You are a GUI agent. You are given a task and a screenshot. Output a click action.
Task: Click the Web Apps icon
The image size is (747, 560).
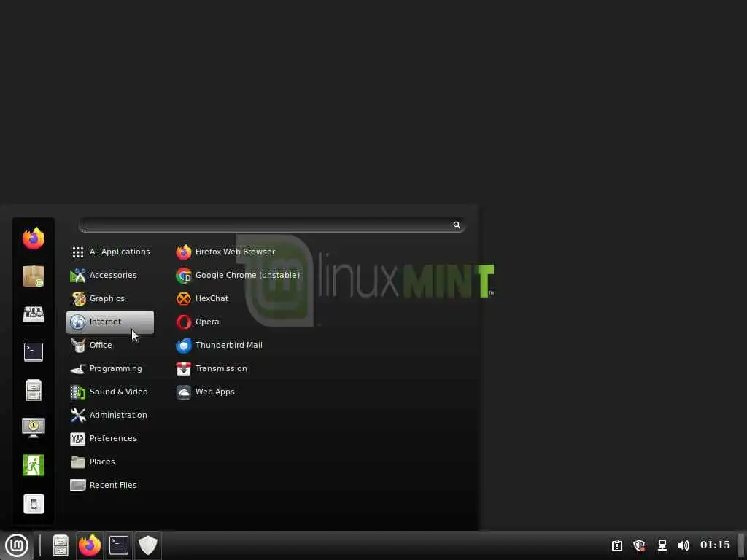click(183, 392)
